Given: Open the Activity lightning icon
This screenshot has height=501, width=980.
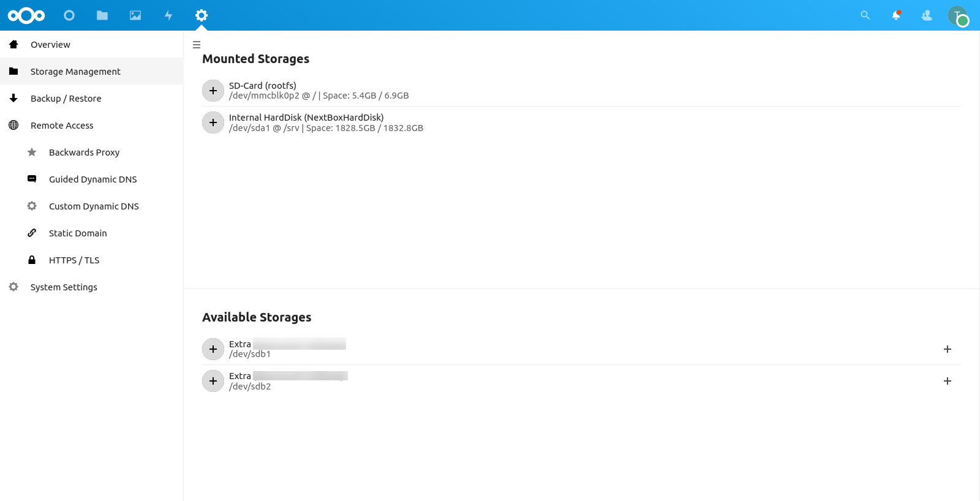Looking at the screenshot, I should 168,15.
